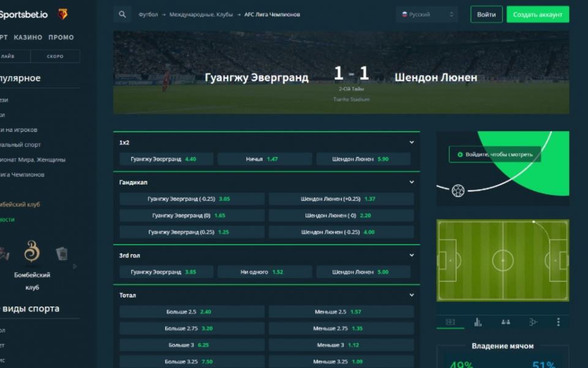The height and width of the screenshot is (368, 588).
Task: Collapse the Тотал market section
Action: pos(412,295)
